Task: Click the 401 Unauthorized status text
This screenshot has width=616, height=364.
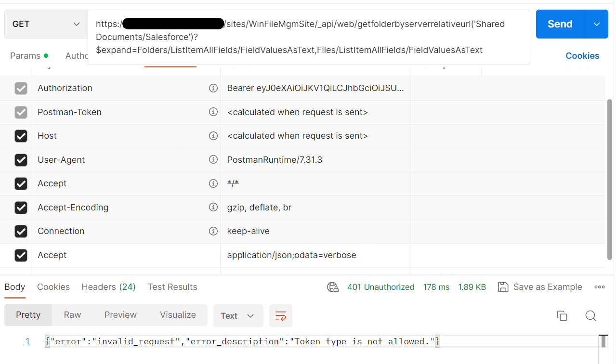Action: [x=380, y=287]
